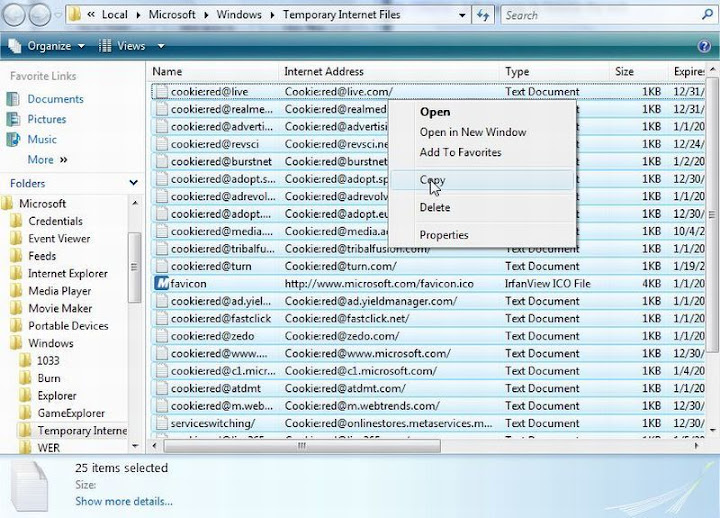Viewport: 720px width, 518px height.
Task: Click the selected items preview thumbnail
Action: click(29, 487)
